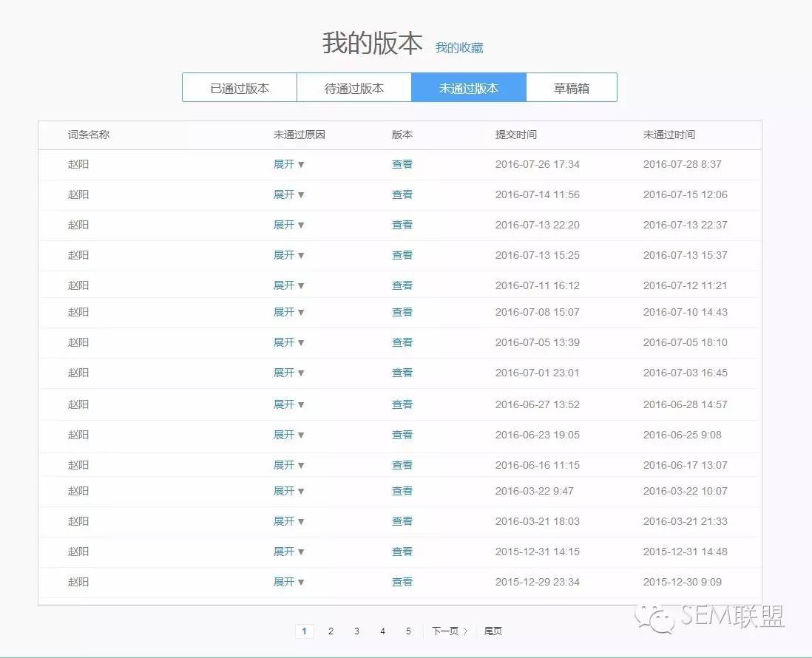Expand reason for 2016-03-22 9:47 submission
This screenshot has width=812, height=658.
coord(288,491)
